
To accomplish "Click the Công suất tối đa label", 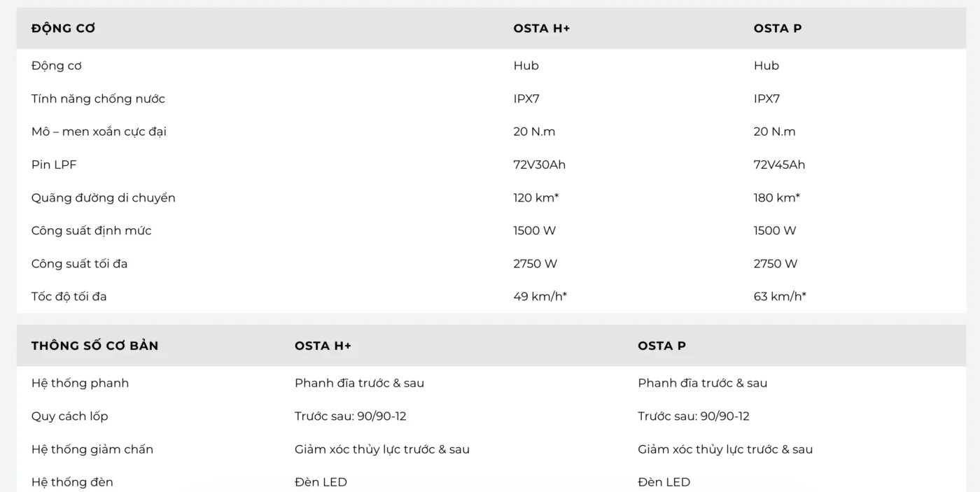I will (79, 264).
